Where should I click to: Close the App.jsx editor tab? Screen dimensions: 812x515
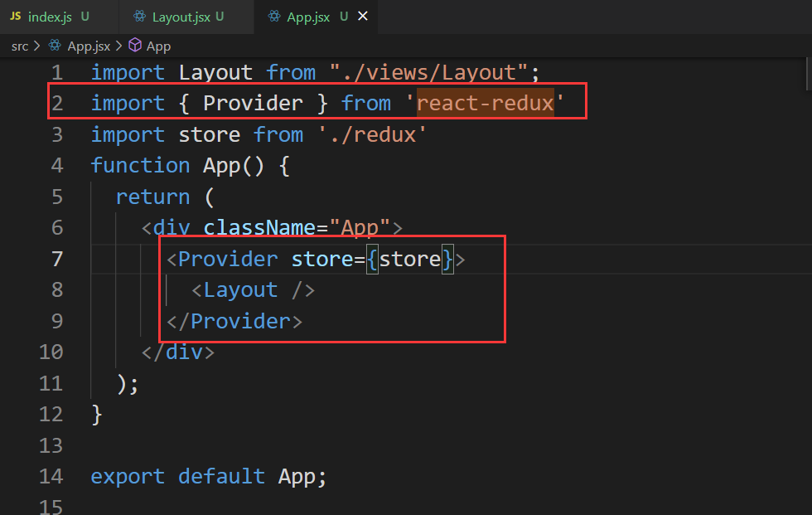tap(360, 15)
